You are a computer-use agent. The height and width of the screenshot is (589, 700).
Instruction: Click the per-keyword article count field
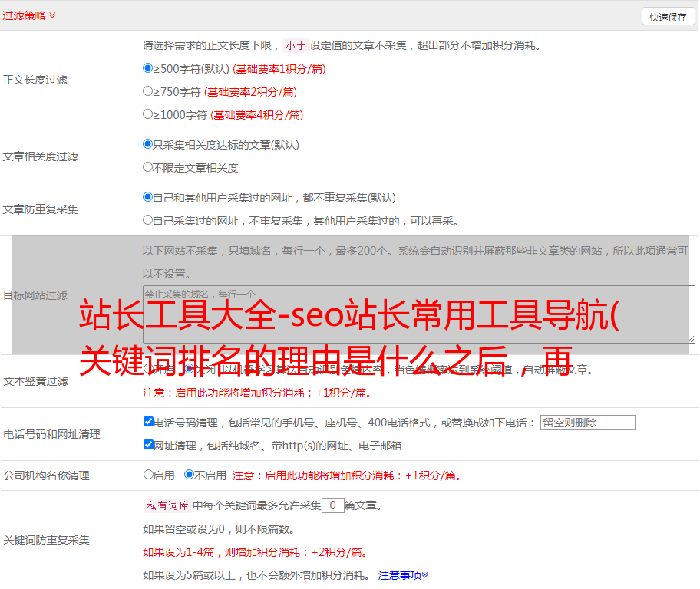tap(332, 505)
